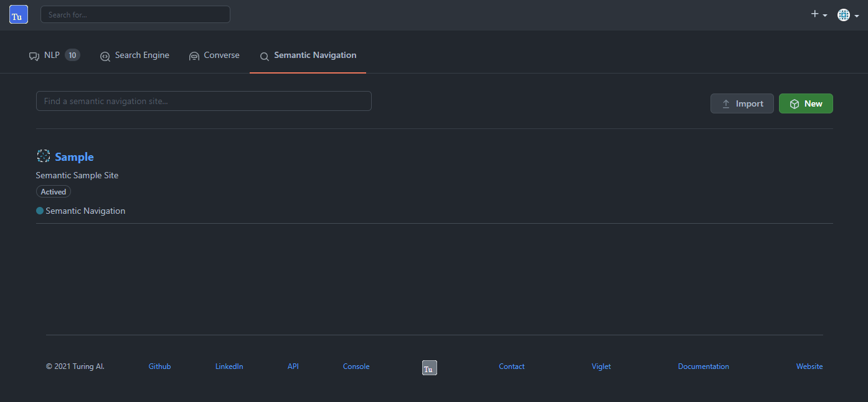Image resolution: width=868 pixels, height=402 pixels.
Task: Click the Search Engine magnifier icon
Action: [105, 55]
